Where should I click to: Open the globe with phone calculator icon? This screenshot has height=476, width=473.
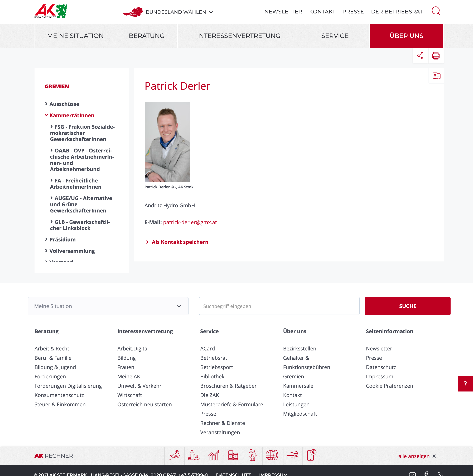point(272,455)
